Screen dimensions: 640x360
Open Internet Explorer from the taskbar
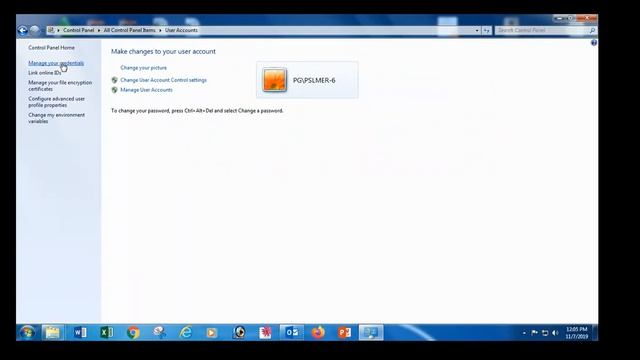pos(186,333)
